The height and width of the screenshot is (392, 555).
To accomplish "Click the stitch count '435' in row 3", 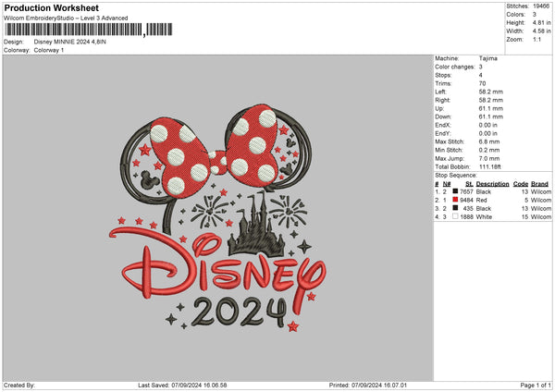I will (x=468, y=208).
